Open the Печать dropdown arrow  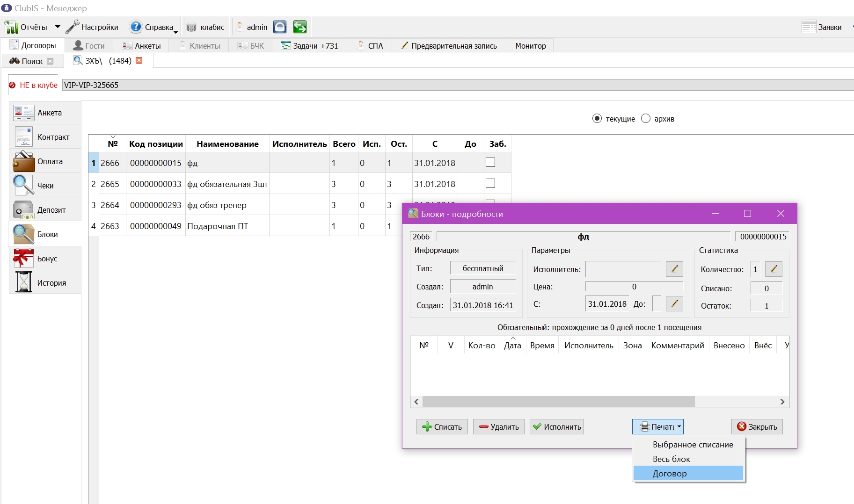(x=679, y=426)
